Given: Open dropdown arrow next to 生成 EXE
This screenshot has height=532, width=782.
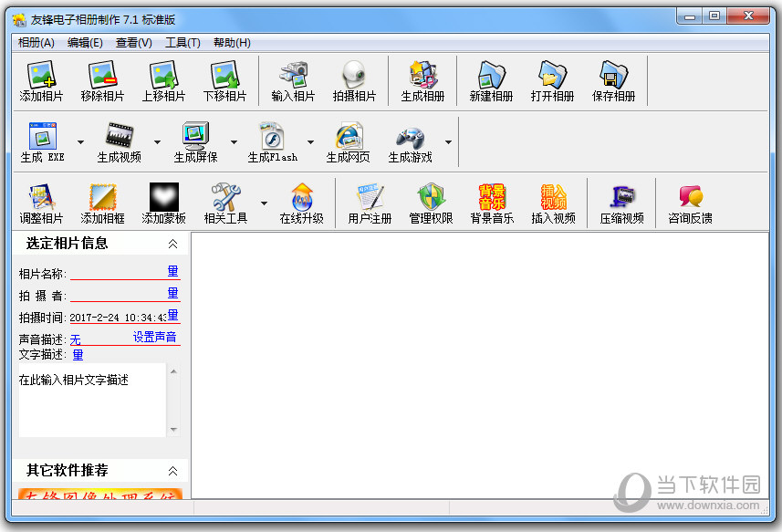Looking at the screenshot, I should [x=81, y=142].
